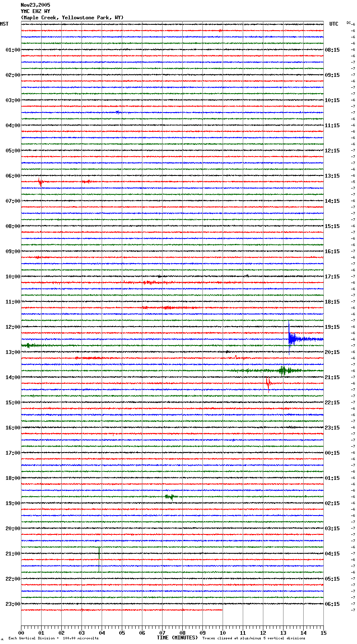Screen dimensions: 357x644
Task: Click the '13:15' UTC time label
Action: click(332, 176)
